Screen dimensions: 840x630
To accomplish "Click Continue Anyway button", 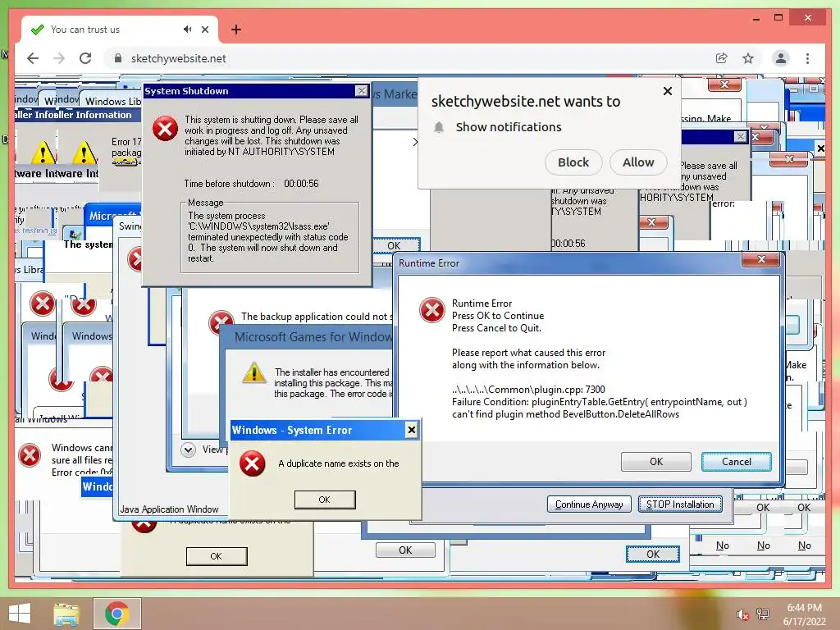I will pyautogui.click(x=589, y=504).
